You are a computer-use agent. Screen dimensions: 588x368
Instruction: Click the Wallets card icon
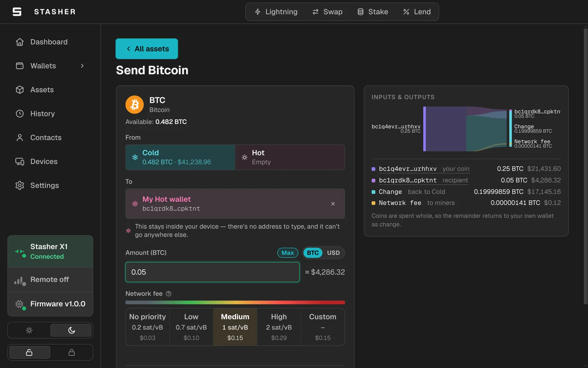[x=20, y=66]
